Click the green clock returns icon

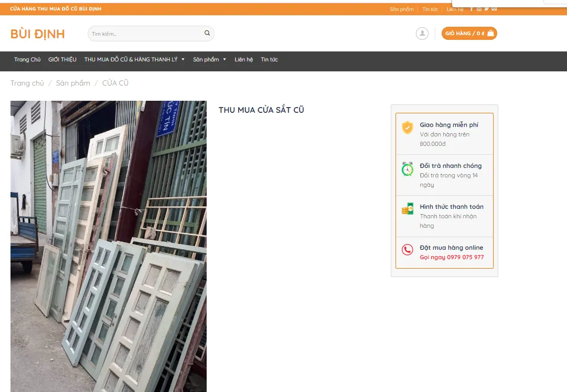408,169
